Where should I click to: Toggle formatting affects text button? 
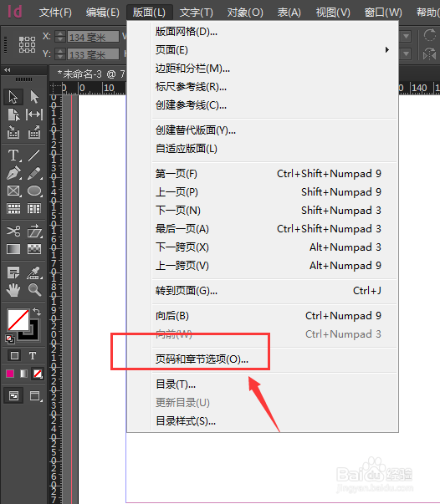(x=33, y=355)
